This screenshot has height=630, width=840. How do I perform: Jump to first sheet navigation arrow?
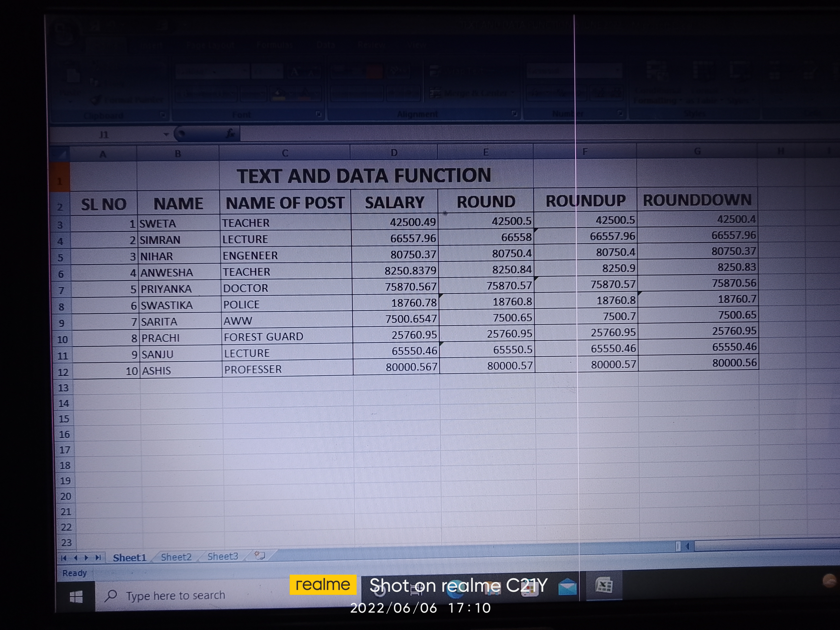64,558
